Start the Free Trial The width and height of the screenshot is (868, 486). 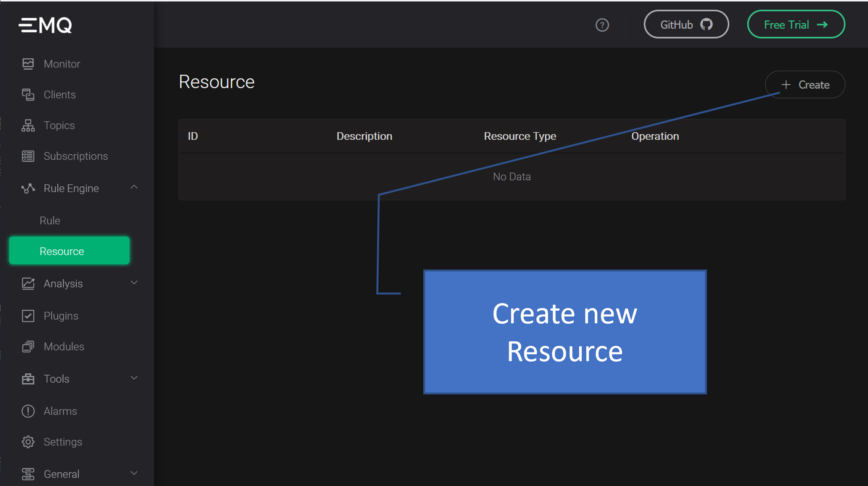tap(796, 24)
